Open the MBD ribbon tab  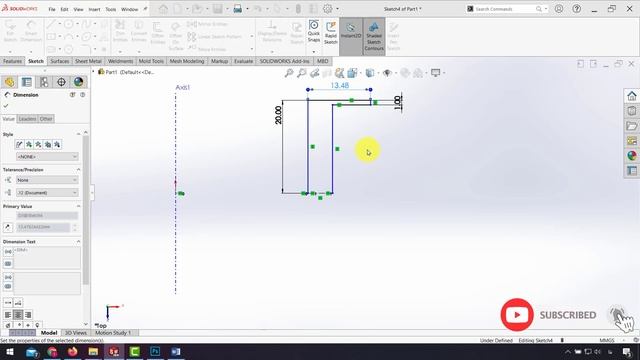click(322, 61)
